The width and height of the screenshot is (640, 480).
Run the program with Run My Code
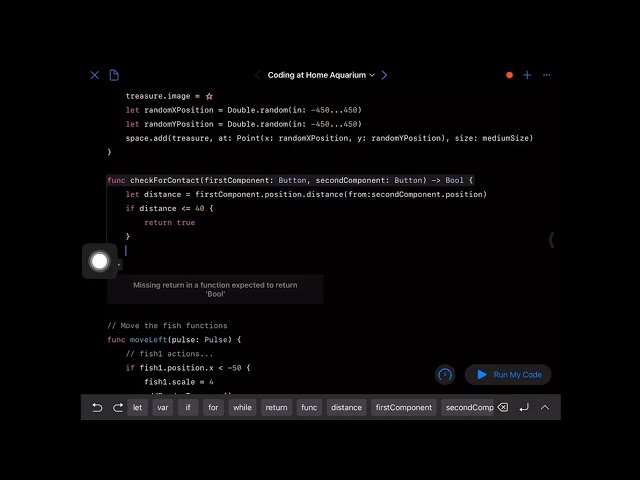pyautogui.click(x=508, y=375)
